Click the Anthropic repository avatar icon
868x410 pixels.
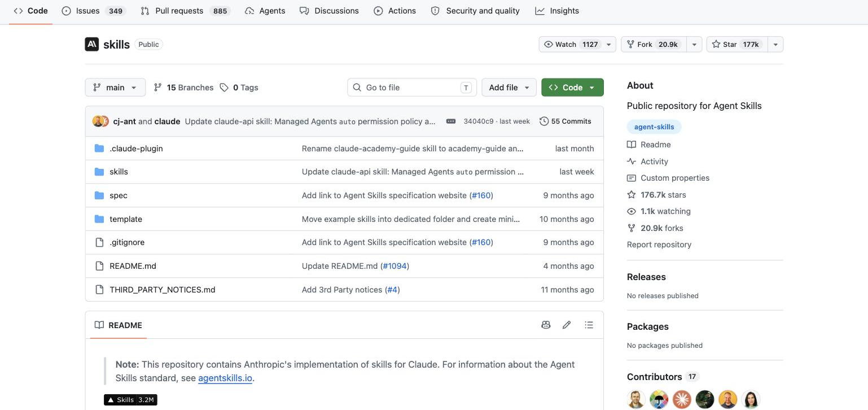[92, 44]
